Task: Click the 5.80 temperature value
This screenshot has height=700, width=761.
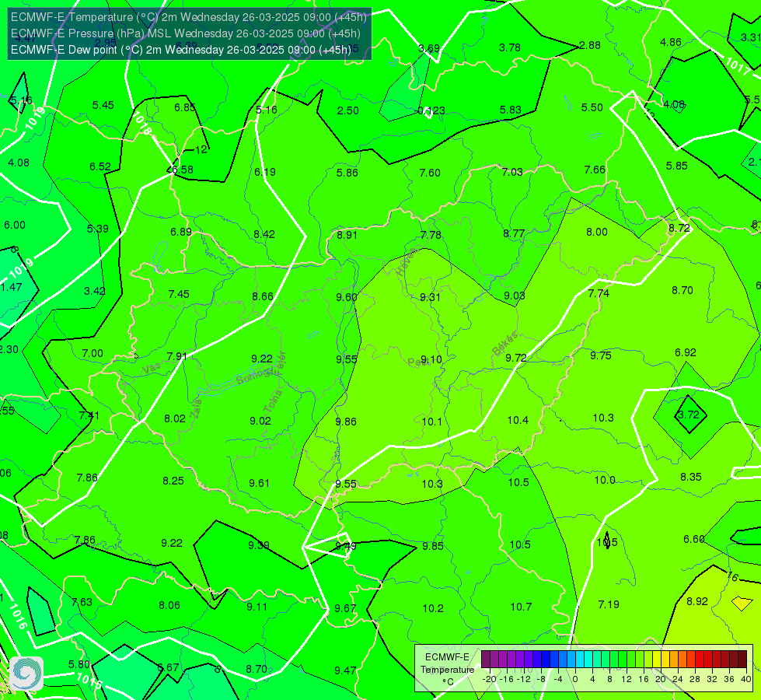Action: click(79, 664)
